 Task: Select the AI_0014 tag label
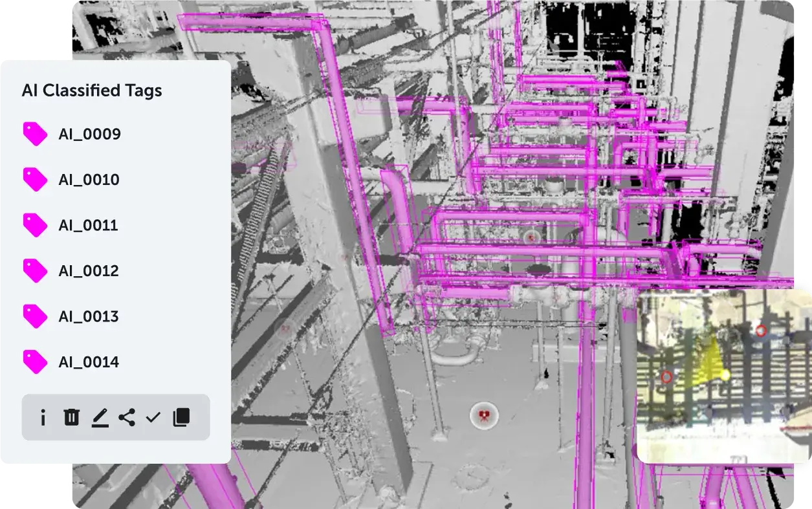click(89, 362)
